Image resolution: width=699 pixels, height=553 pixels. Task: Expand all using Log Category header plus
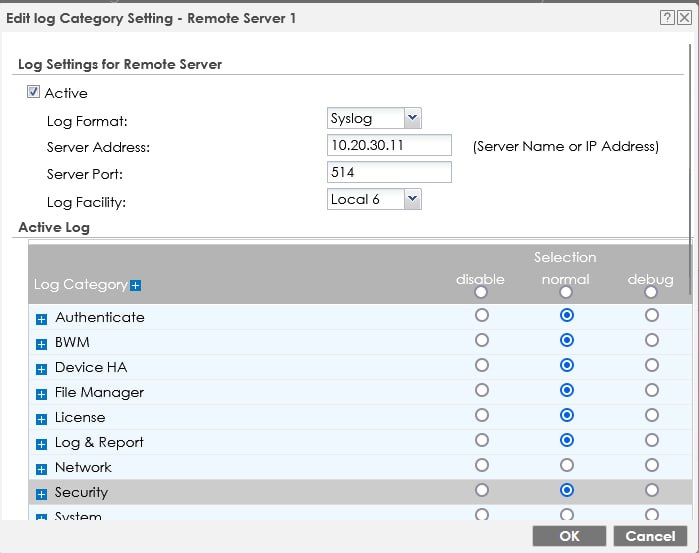[x=136, y=286]
